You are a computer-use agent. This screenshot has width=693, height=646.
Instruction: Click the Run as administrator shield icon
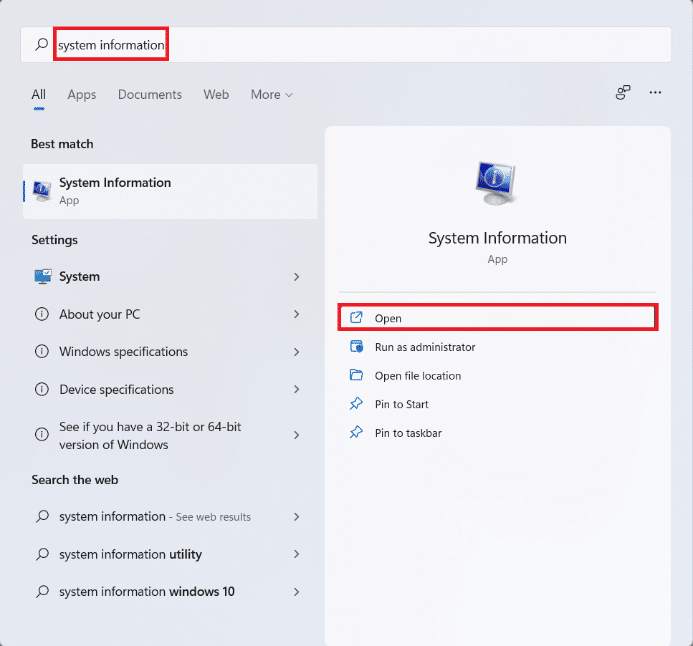pyautogui.click(x=356, y=347)
